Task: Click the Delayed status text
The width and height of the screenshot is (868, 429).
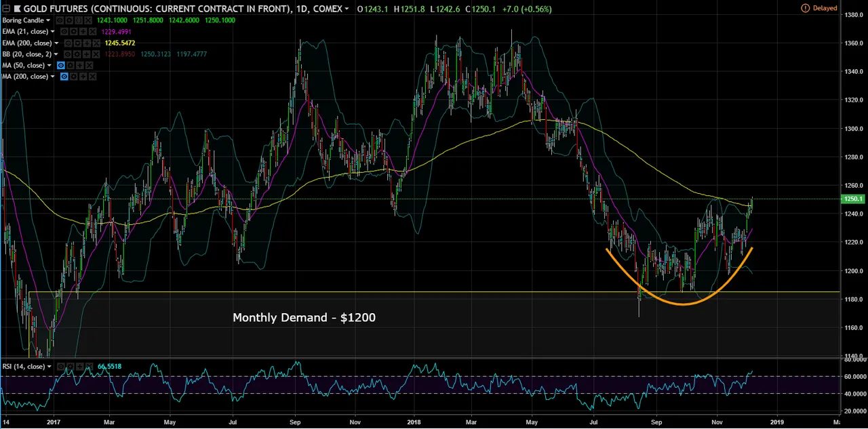Action: click(x=825, y=8)
